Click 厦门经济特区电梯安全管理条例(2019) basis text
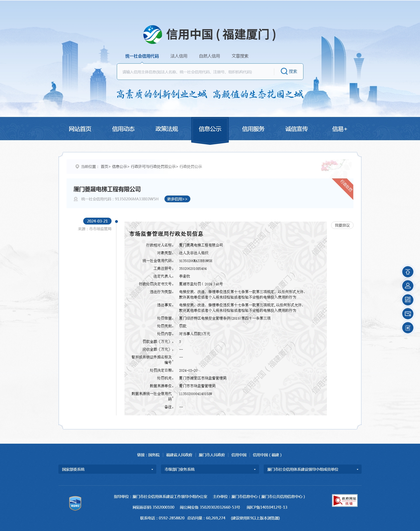 pos(225,318)
